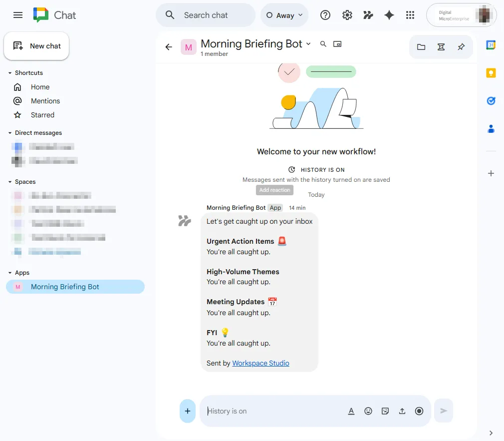Viewport: 504px width, 441px height.
Task: Open Google Calendar in side panel
Action: (x=491, y=45)
